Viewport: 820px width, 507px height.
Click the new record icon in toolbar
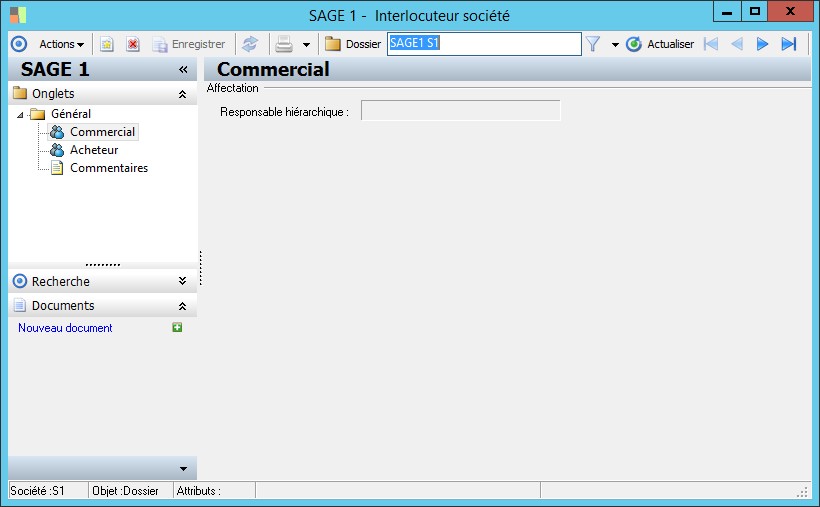tap(107, 44)
